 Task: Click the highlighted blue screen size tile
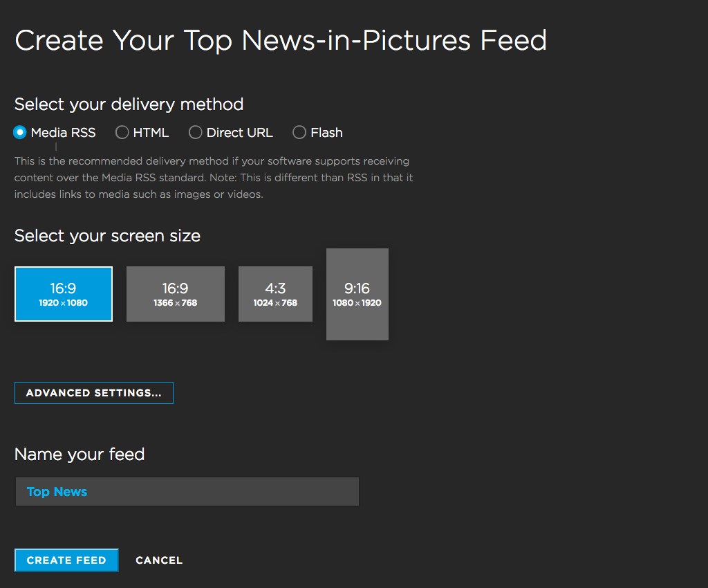coord(63,293)
